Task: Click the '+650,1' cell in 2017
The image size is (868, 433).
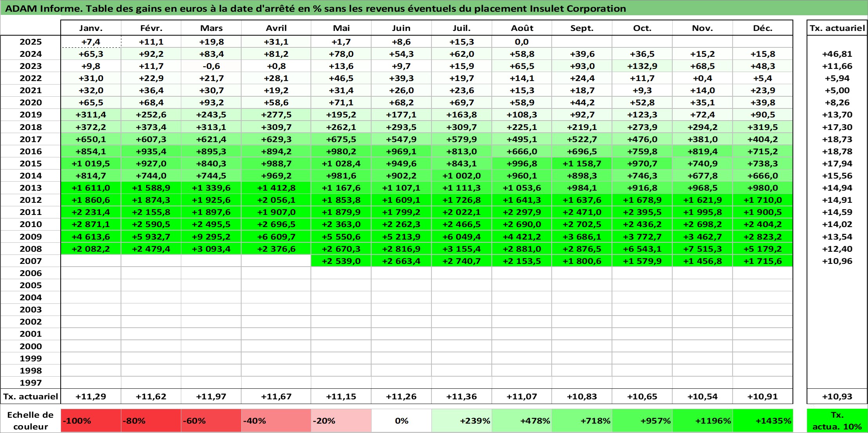Action: (91, 139)
